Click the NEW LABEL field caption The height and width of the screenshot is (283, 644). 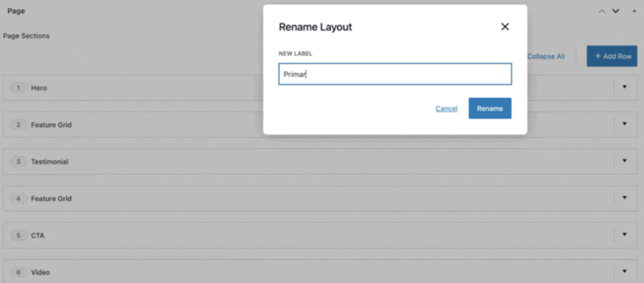[295, 54]
